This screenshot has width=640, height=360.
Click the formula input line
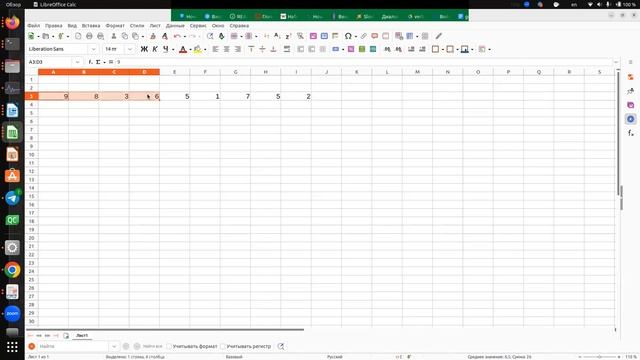coord(363,62)
